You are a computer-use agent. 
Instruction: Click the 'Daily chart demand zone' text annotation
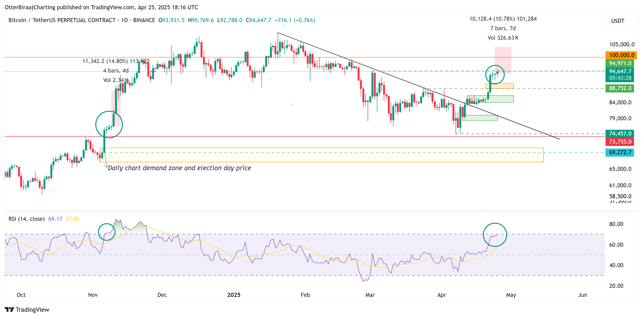pos(179,168)
